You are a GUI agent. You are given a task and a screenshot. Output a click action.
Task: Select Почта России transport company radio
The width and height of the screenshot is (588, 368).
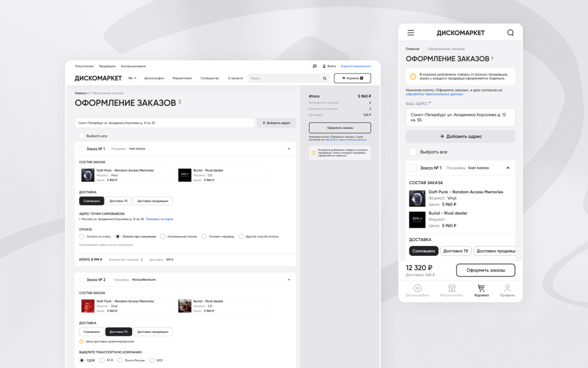click(x=120, y=360)
